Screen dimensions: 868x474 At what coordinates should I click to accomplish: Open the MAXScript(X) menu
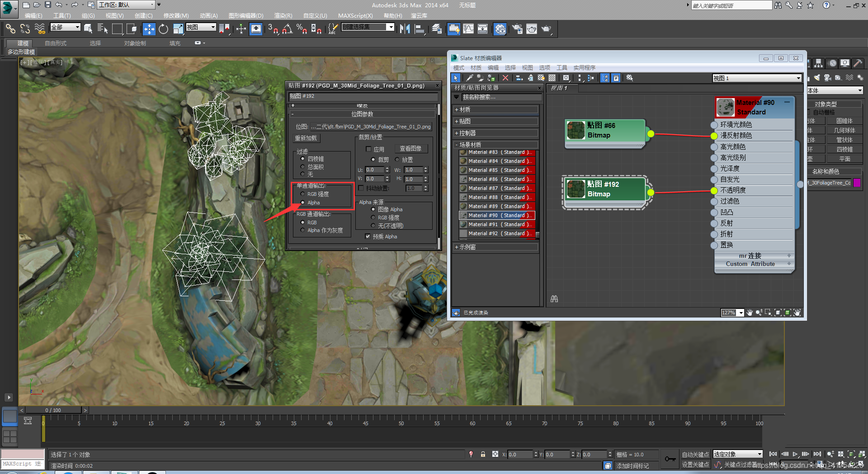355,15
